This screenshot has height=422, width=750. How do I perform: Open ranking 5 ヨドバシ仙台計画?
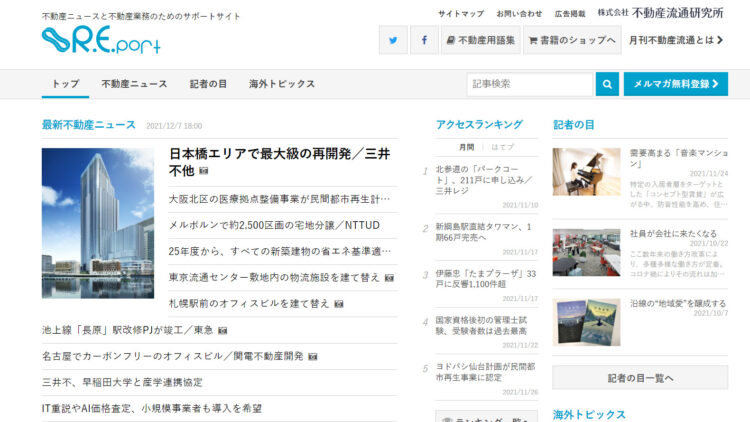(485, 372)
